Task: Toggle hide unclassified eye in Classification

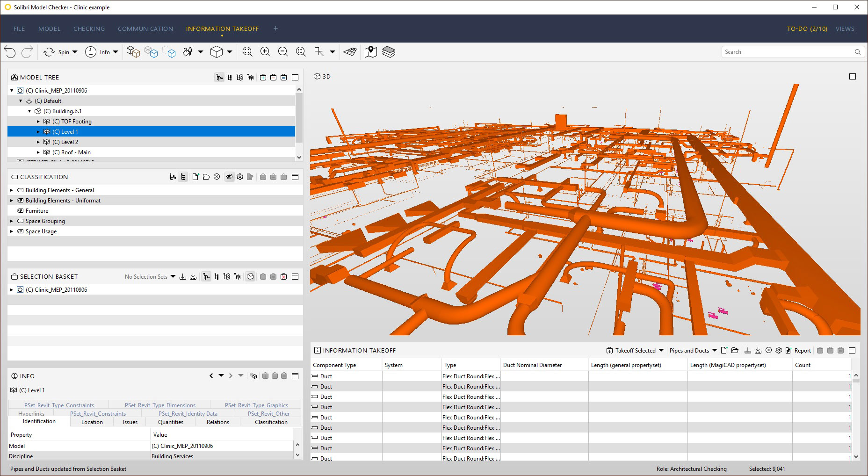Action: (229, 177)
